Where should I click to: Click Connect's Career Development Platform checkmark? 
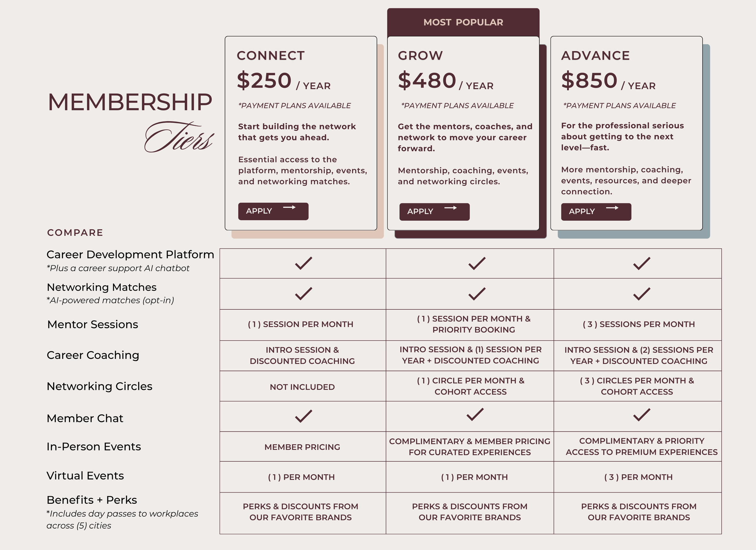[x=303, y=263]
